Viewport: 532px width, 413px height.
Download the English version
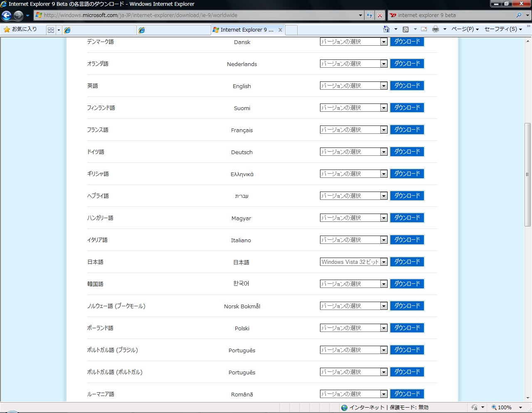pos(407,86)
